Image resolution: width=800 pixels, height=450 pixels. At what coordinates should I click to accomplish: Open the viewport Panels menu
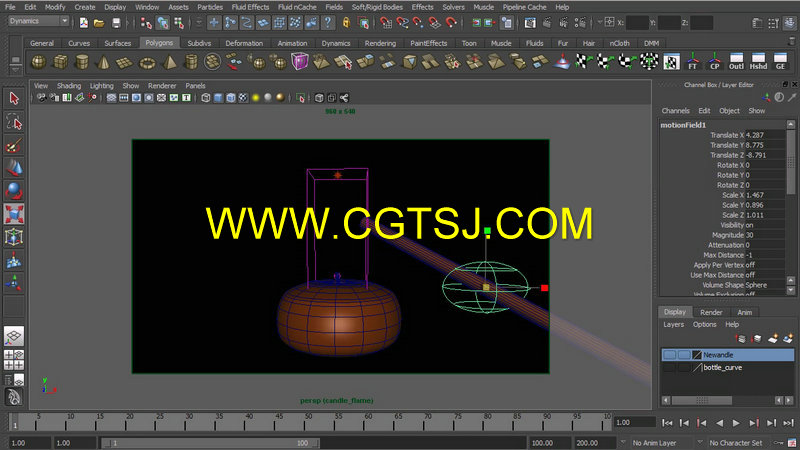click(x=195, y=86)
